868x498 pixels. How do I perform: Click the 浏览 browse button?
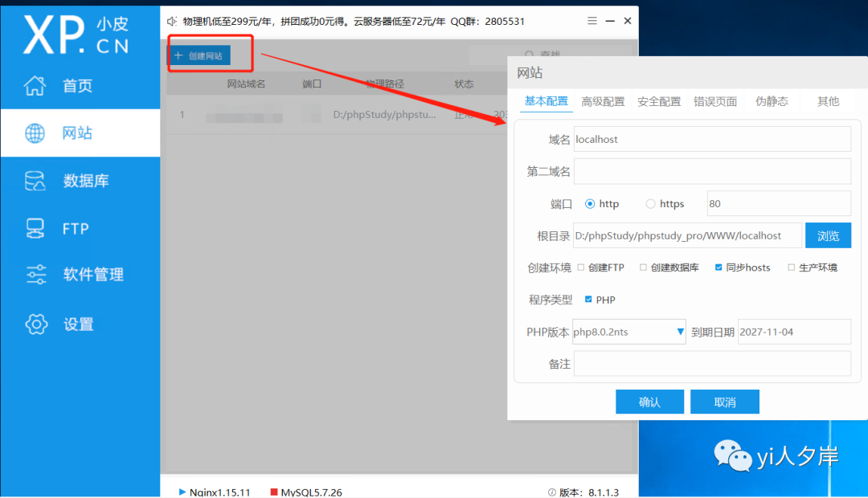(828, 235)
